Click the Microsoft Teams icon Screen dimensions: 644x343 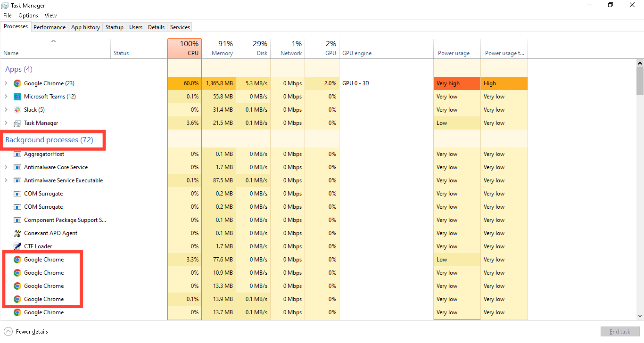17,97
